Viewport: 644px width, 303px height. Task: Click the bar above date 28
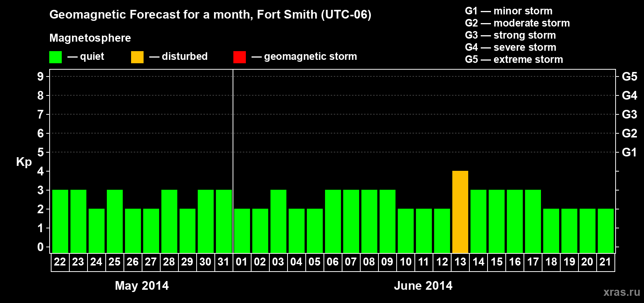[169, 221]
